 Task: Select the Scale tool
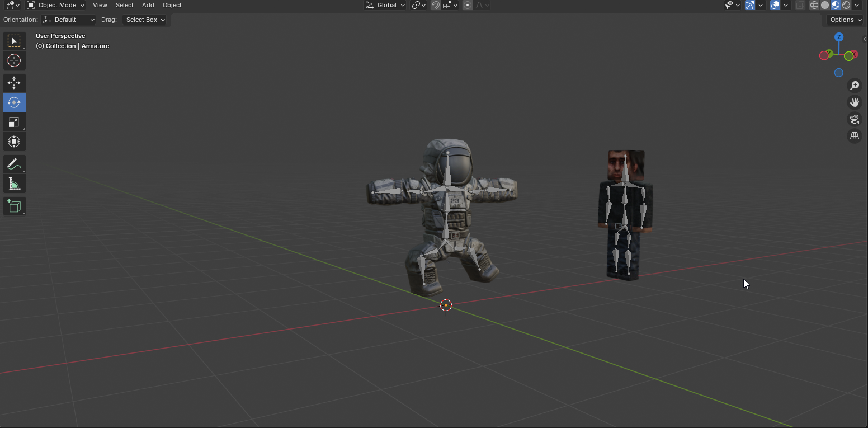click(x=14, y=122)
